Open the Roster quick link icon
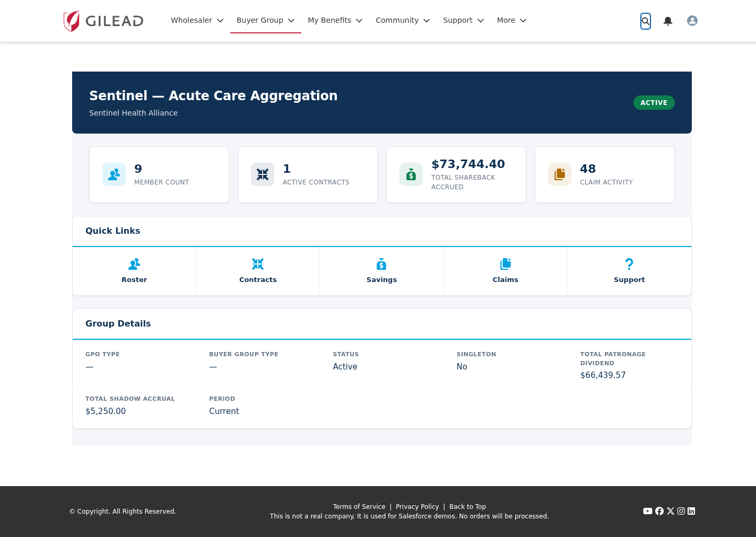Viewport: 756px width, 537px height. pyautogui.click(x=134, y=264)
